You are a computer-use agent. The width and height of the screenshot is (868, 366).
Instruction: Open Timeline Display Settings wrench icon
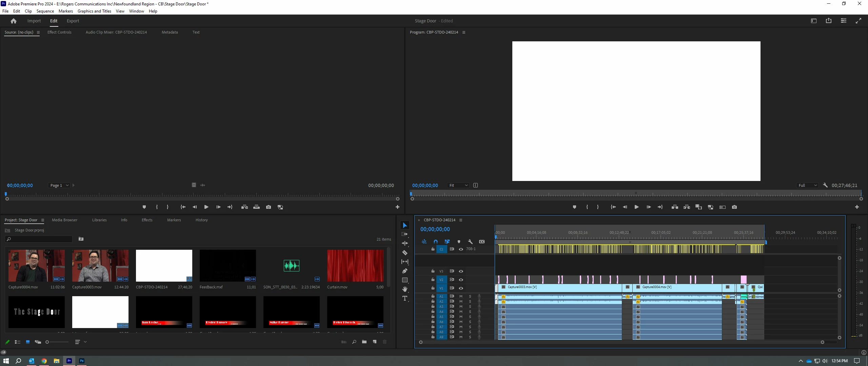(x=470, y=242)
